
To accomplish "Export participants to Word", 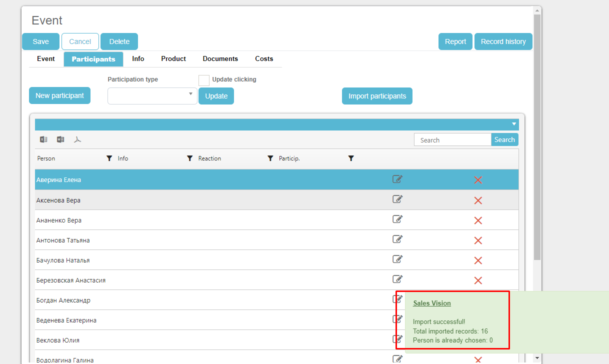I will pyautogui.click(x=60, y=139).
